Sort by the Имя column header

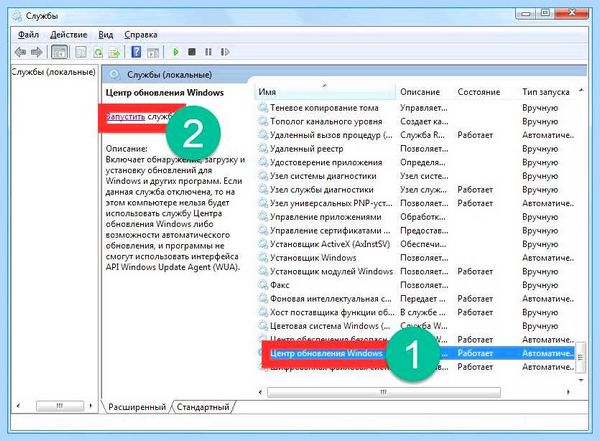[324, 92]
